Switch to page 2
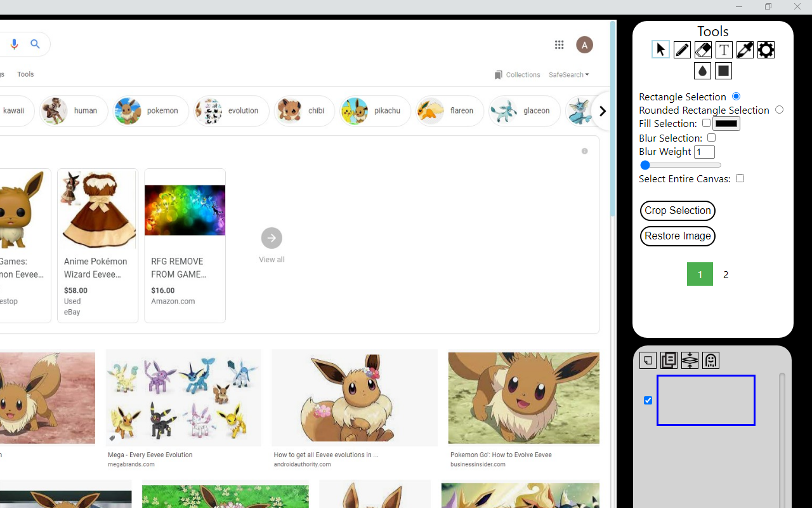 tap(726, 274)
